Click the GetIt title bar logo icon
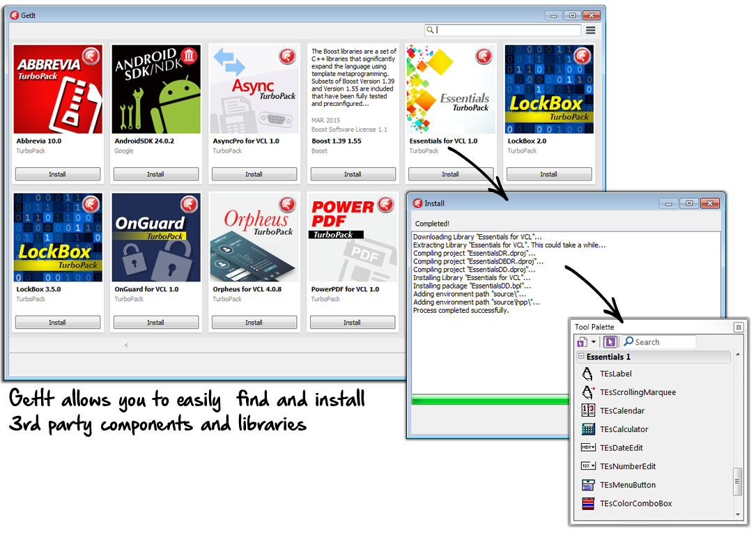This screenshot has width=756, height=533. tap(15, 15)
